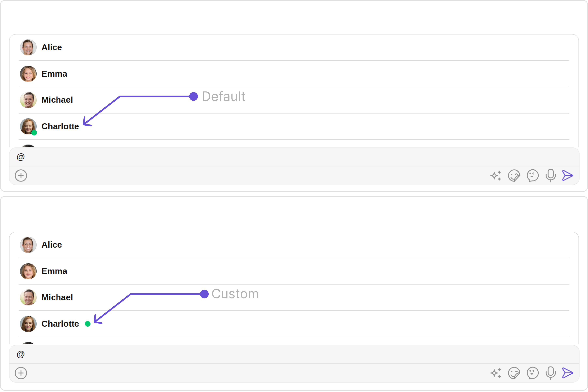Open emoji picker in bottom composer
The width and height of the screenshot is (588, 392).
pyautogui.click(x=532, y=373)
